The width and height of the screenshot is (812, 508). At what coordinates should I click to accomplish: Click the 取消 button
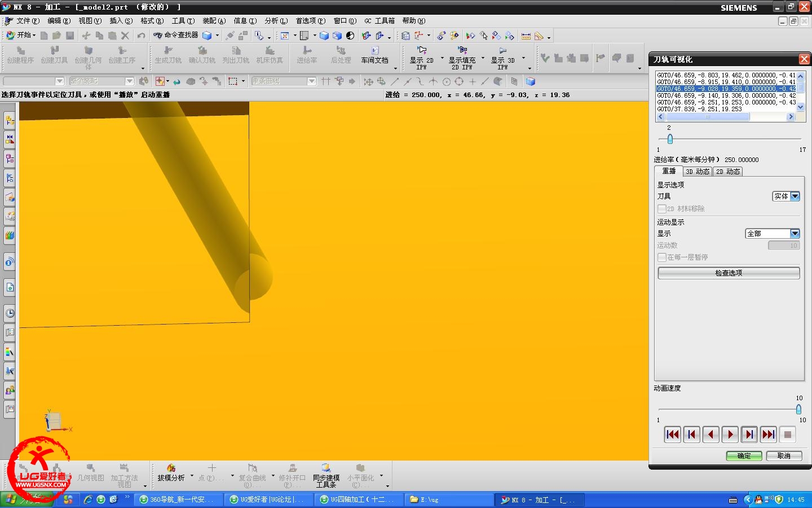784,456
